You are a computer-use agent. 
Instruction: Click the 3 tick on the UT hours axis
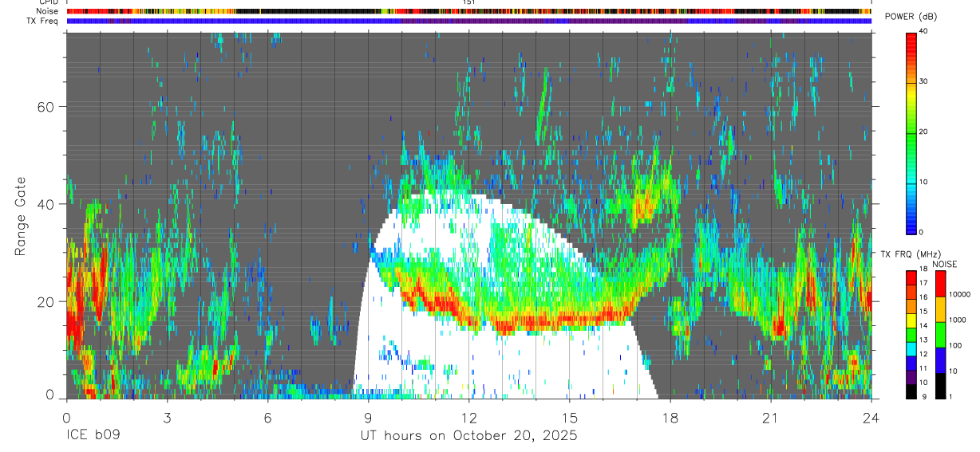[167, 418]
